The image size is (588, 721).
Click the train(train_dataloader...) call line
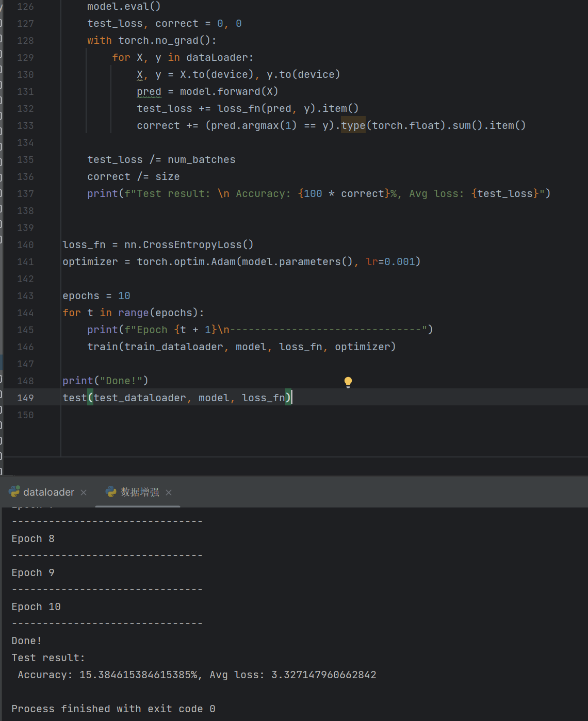(x=241, y=347)
